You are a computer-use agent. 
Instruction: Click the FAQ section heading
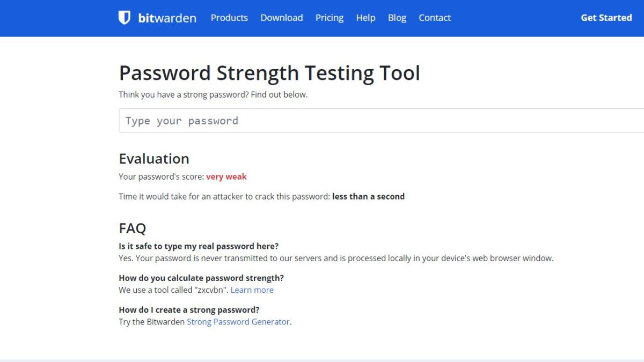click(133, 228)
